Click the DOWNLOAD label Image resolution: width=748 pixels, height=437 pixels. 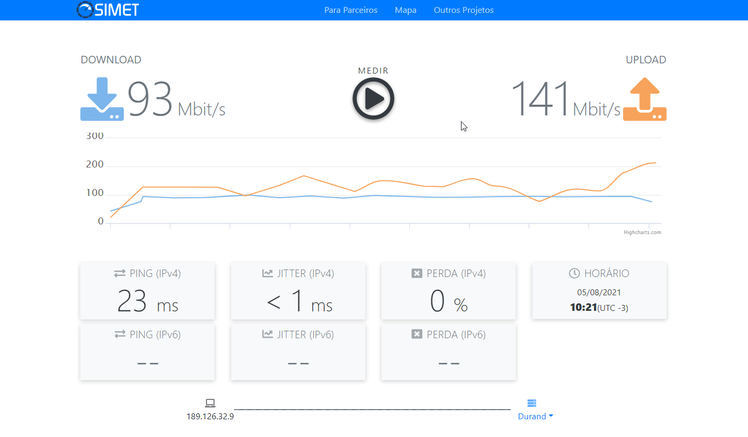pyautogui.click(x=111, y=60)
